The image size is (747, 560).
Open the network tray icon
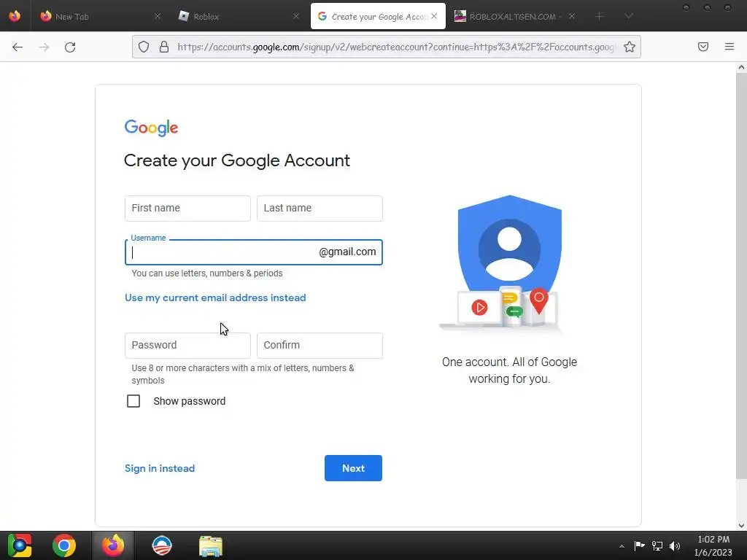657,545
